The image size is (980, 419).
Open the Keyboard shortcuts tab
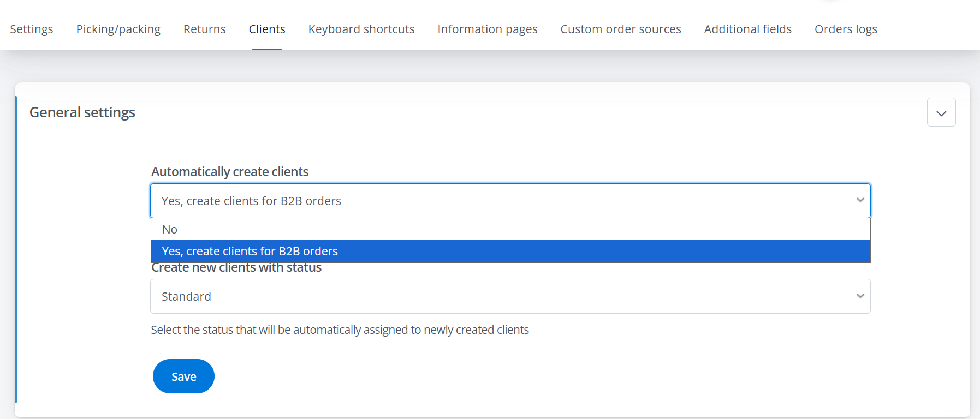[361, 29]
